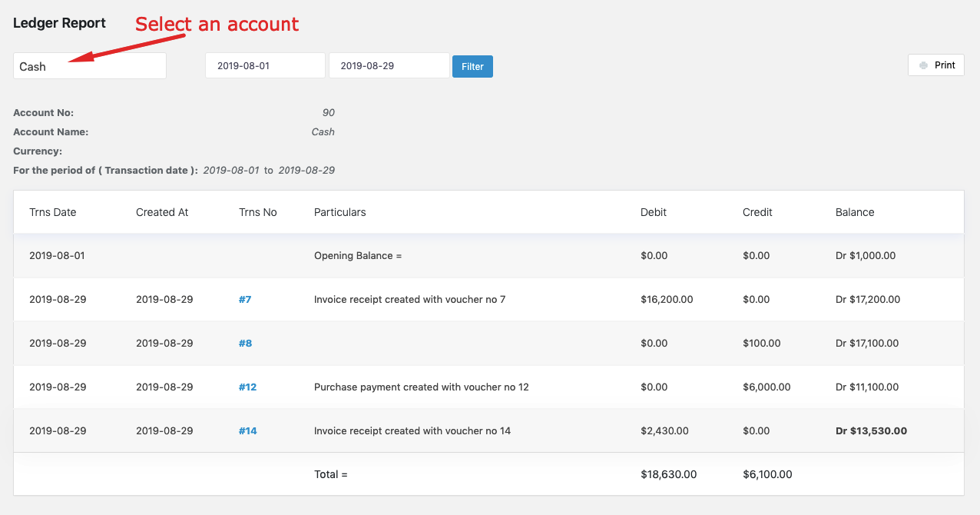Screen dimensions: 980x515
Task: Open transaction link #14
Action: pos(247,431)
